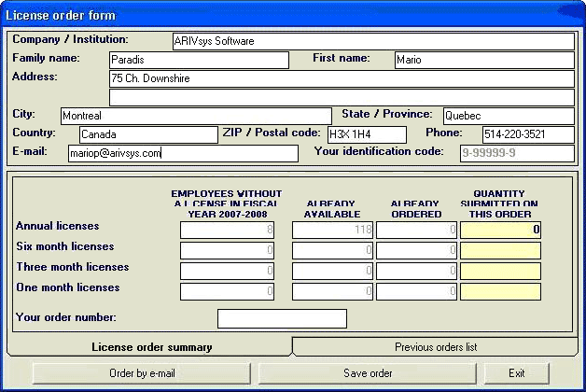The image size is (586, 392).
Task: Click the Your identification code label
Action: point(379,151)
